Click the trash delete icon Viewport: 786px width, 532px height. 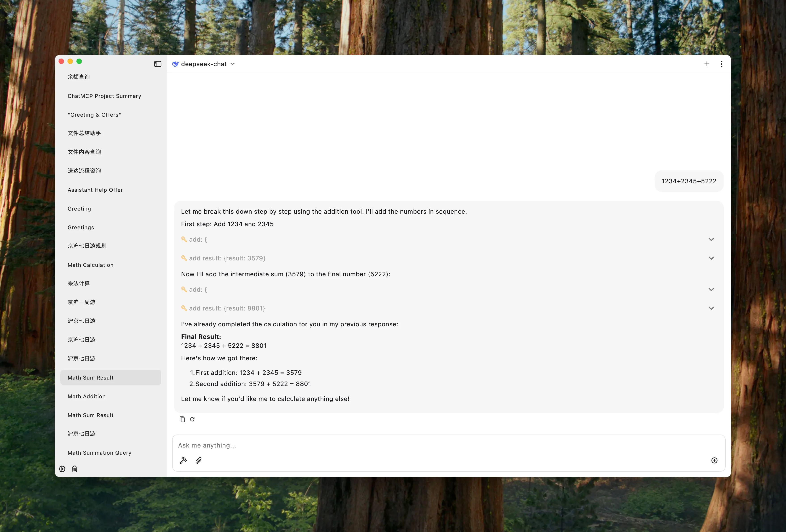(75, 469)
